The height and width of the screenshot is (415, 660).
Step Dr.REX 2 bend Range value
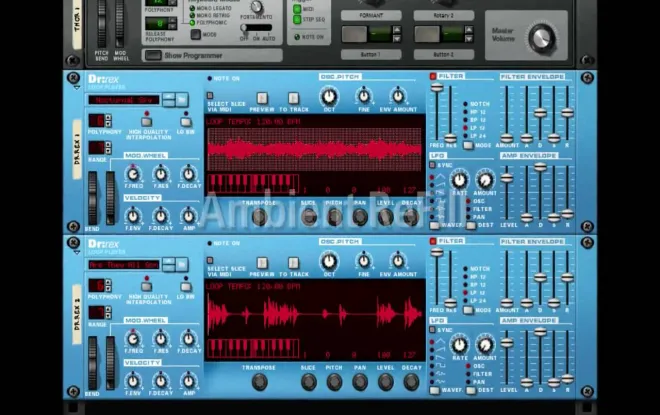108,313
